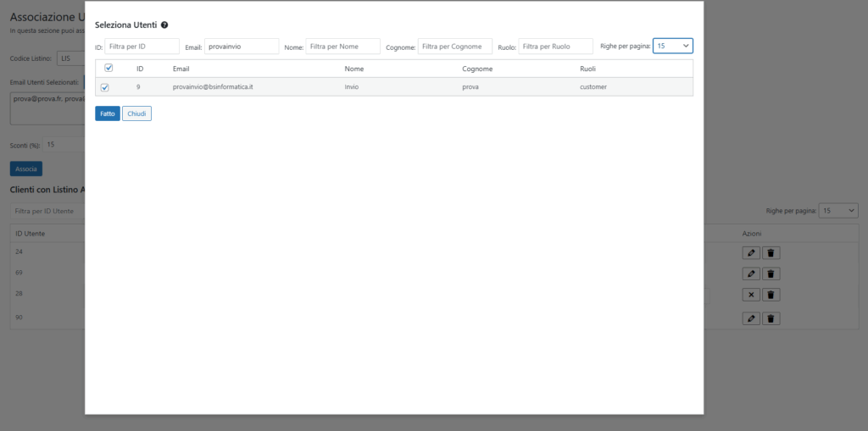Toggle the select-all checkbox in table header
Image resolution: width=868 pixels, height=431 pixels.
pyautogui.click(x=109, y=68)
